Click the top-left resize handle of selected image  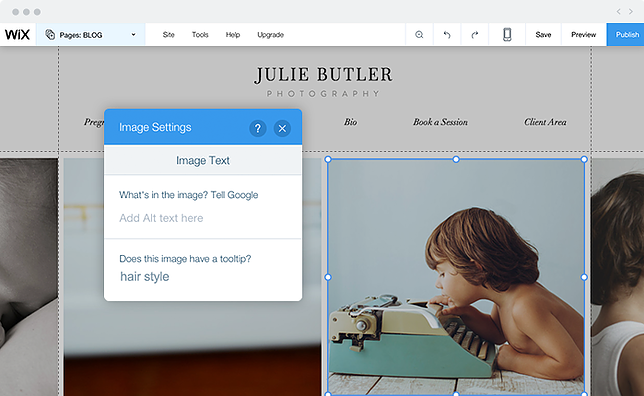328,159
